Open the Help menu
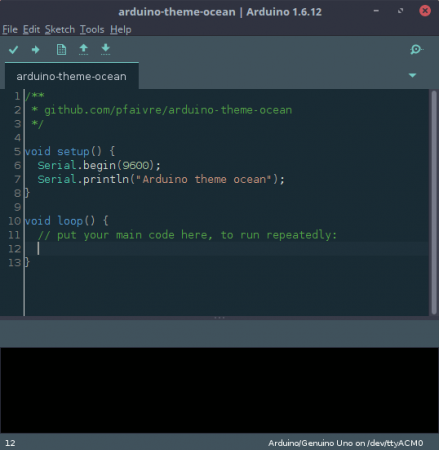The image size is (439, 450). pyautogui.click(x=121, y=30)
